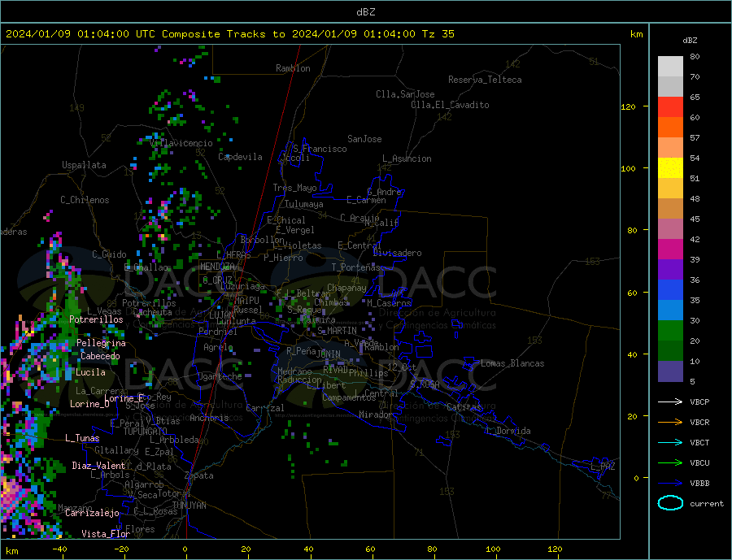The width and height of the screenshot is (732, 560).
Task: Click the 'Tz 35' header text
Action: coord(438,34)
